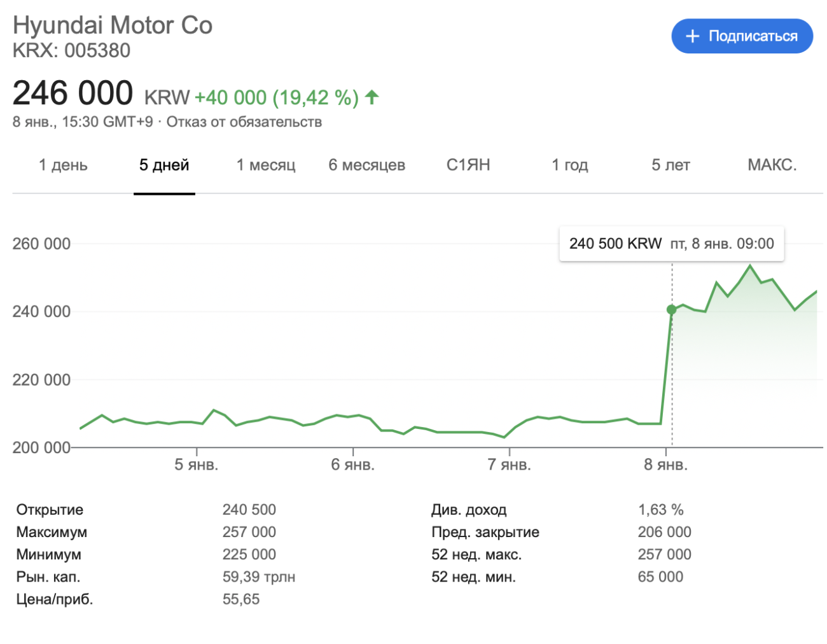
Task: Switch to the 6 месяцев tab
Action: point(366,165)
